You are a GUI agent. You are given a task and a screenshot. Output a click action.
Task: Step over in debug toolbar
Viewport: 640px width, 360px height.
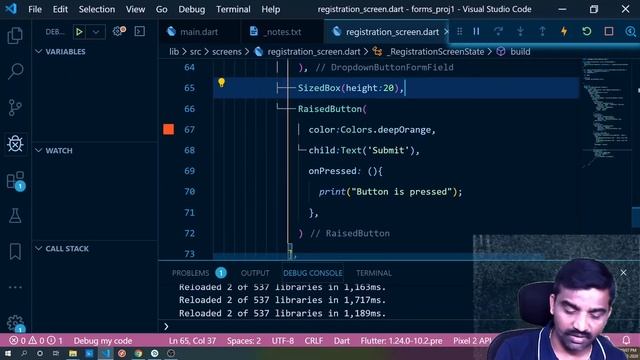[498, 31]
